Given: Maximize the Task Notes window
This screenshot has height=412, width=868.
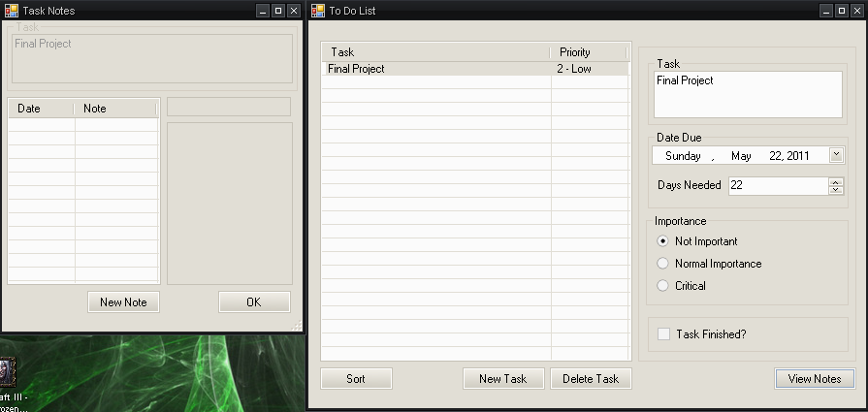Looking at the screenshot, I should tap(278, 11).
